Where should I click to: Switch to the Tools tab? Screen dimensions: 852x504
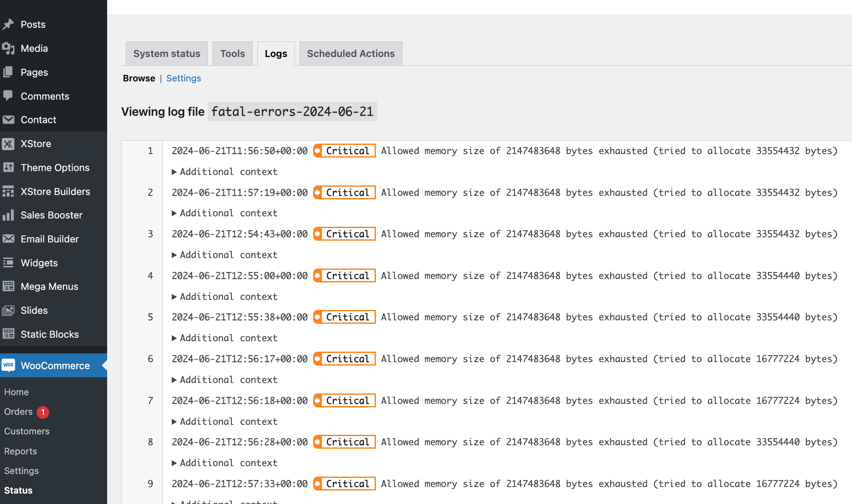tap(233, 54)
